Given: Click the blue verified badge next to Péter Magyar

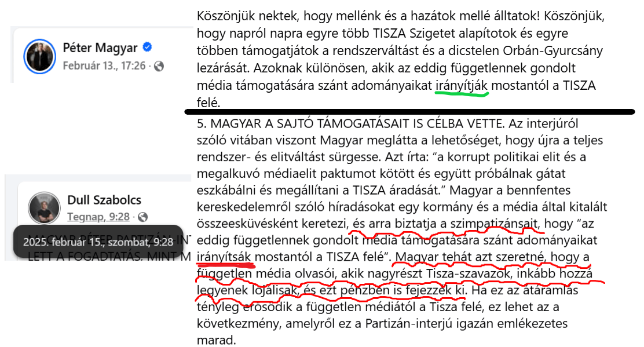Looking at the screenshot, I should 147,48.
